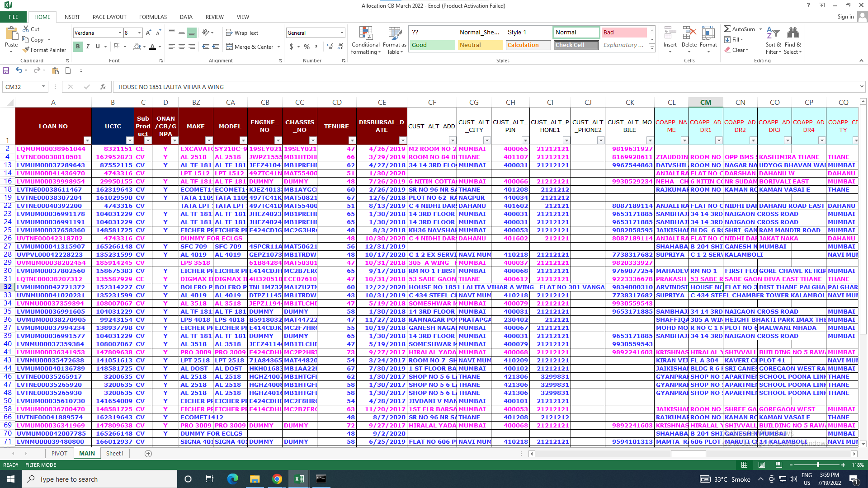
Task: Open the FORMULAS ribbon tab
Action: click(153, 17)
